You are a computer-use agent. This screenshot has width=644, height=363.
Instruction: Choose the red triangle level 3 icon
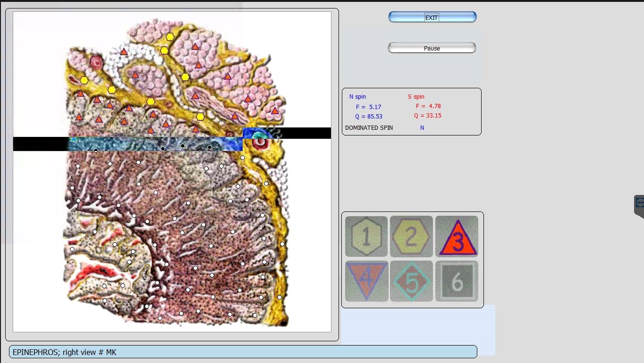[x=457, y=237]
